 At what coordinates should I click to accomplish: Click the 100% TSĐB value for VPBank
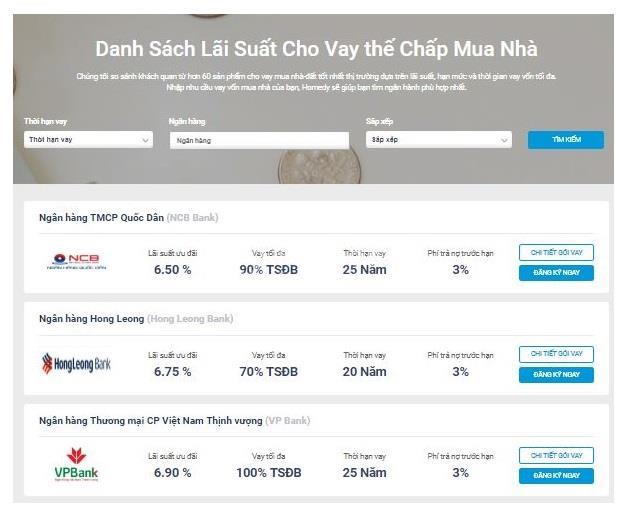[x=269, y=473]
